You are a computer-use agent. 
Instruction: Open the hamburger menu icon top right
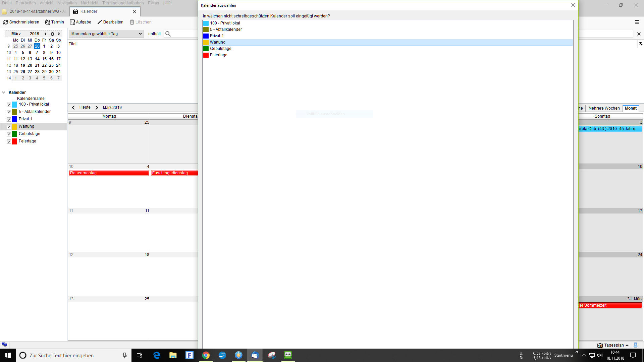click(637, 22)
